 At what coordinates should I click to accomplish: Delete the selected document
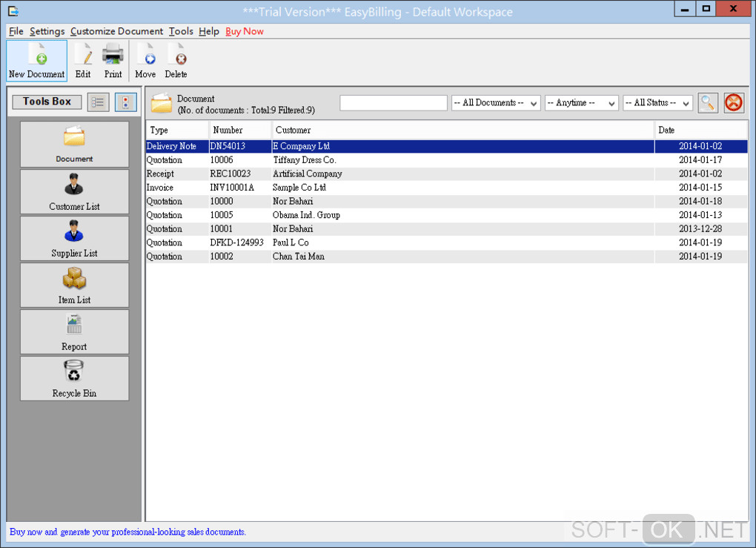coord(176,61)
